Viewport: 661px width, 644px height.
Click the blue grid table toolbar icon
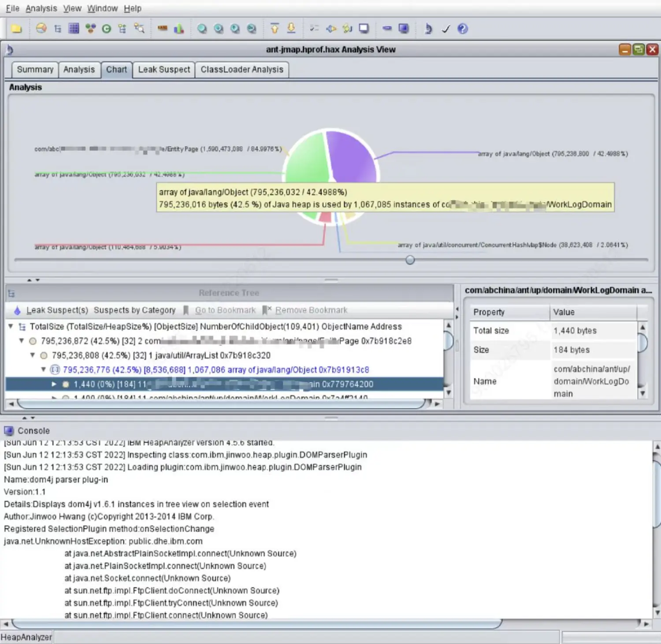coord(74,29)
